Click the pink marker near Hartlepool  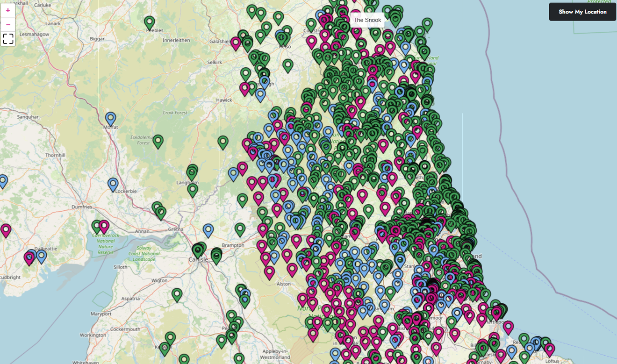click(x=508, y=327)
